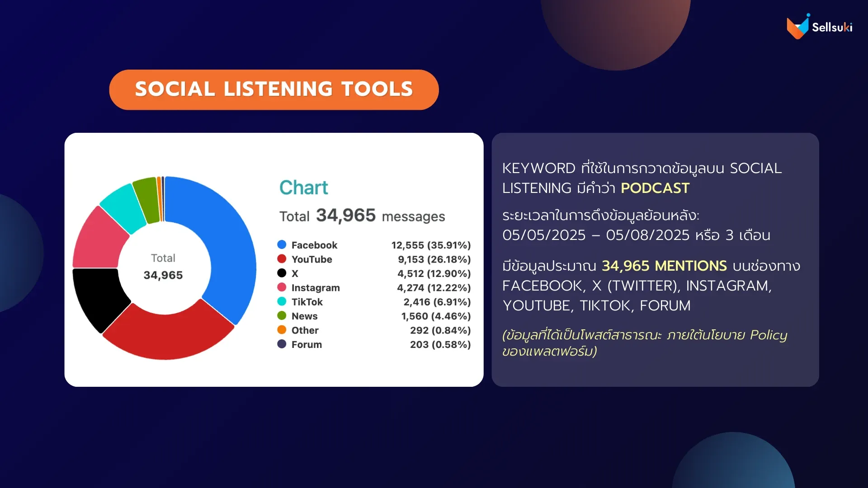Viewport: 868px width, 488px height.
Task: Click the value 1,560 (4.46%)
Action: 436,316
